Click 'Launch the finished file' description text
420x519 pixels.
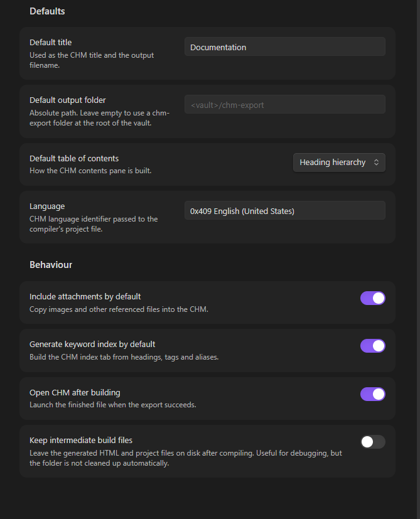coord(112,405)
